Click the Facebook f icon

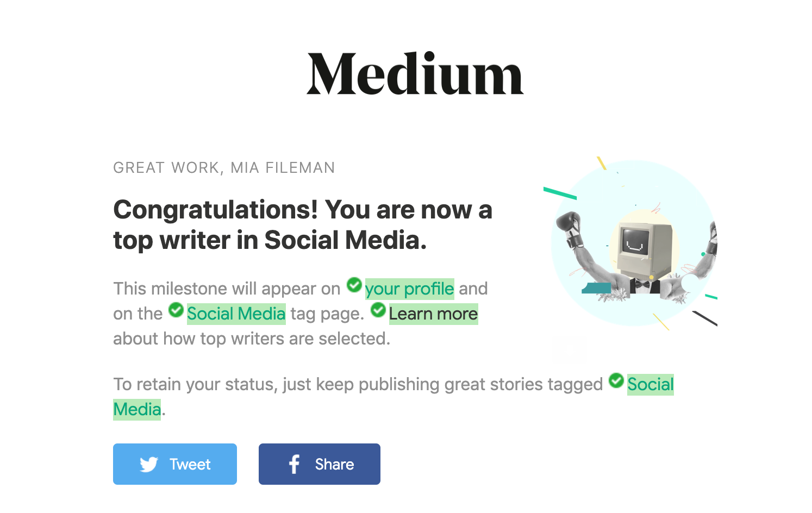294,464
